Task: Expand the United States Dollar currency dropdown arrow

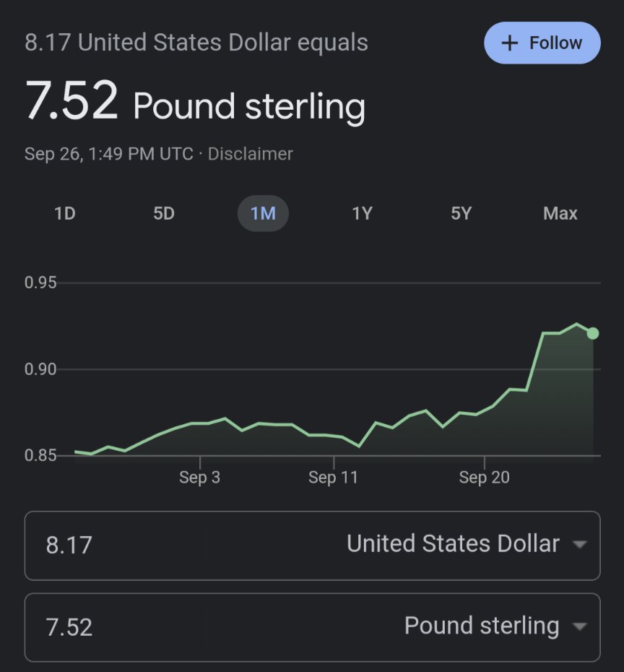Action: tap(579, 544)
